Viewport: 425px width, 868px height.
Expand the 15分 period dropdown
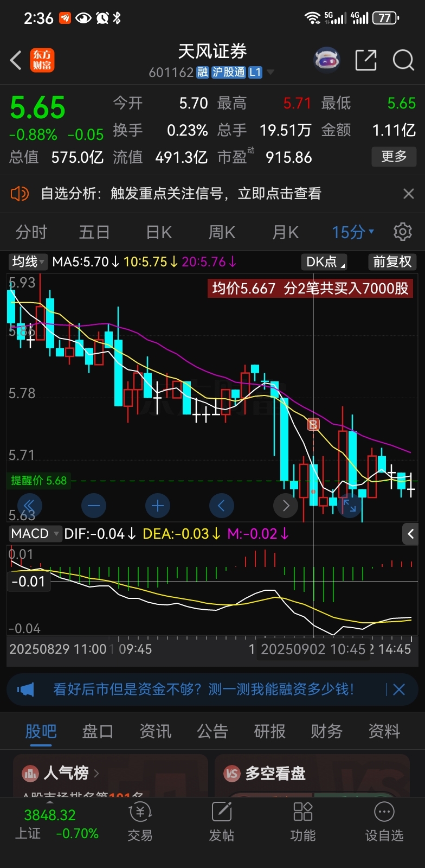click(x=353, y=232)
